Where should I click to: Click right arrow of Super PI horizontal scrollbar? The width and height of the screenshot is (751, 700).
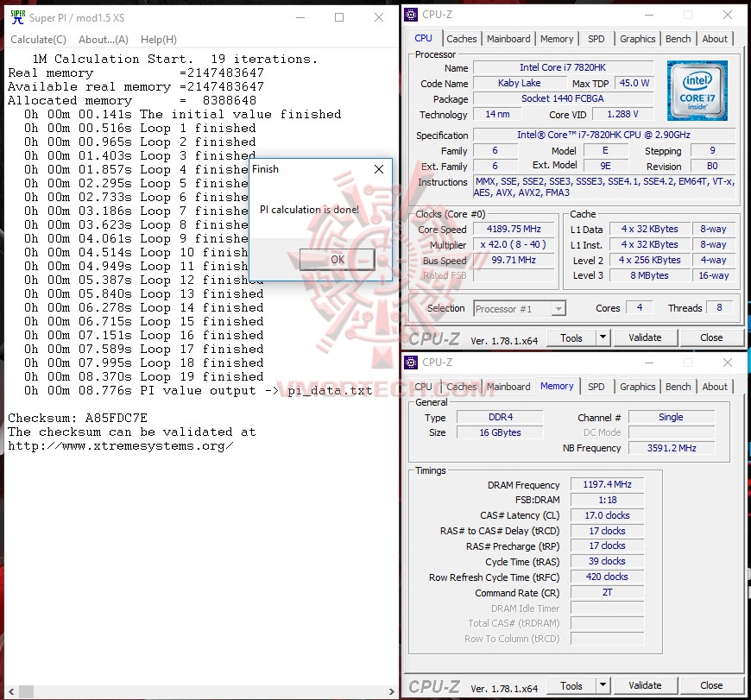tap(391, 691)
